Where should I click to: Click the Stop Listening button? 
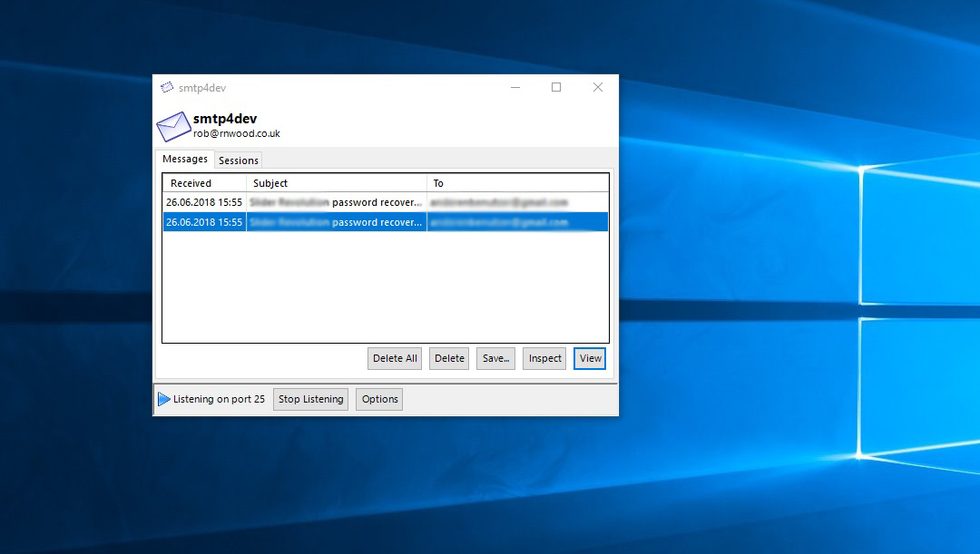[310, 399]
